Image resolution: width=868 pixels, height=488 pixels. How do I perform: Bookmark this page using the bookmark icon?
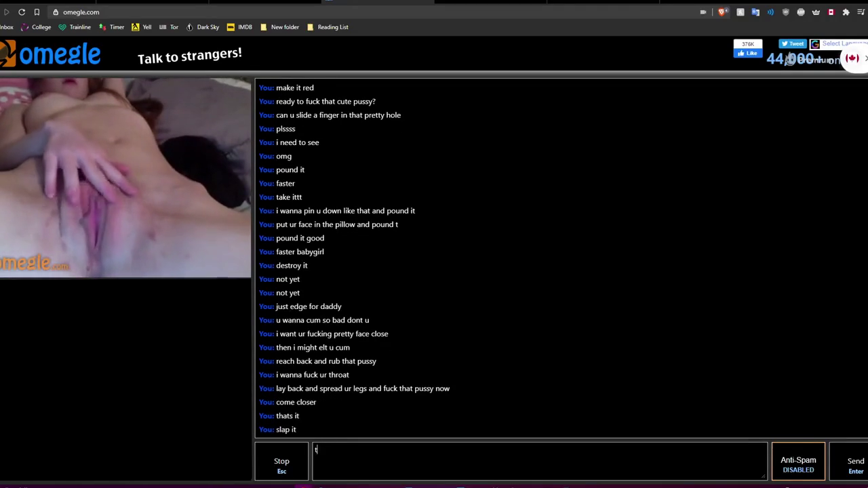tap(37, 12)
